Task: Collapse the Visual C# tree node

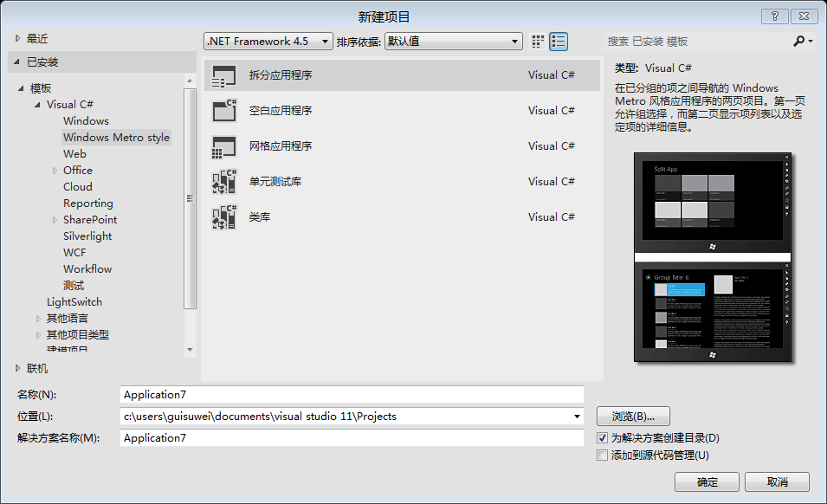Action: (37, 105)
